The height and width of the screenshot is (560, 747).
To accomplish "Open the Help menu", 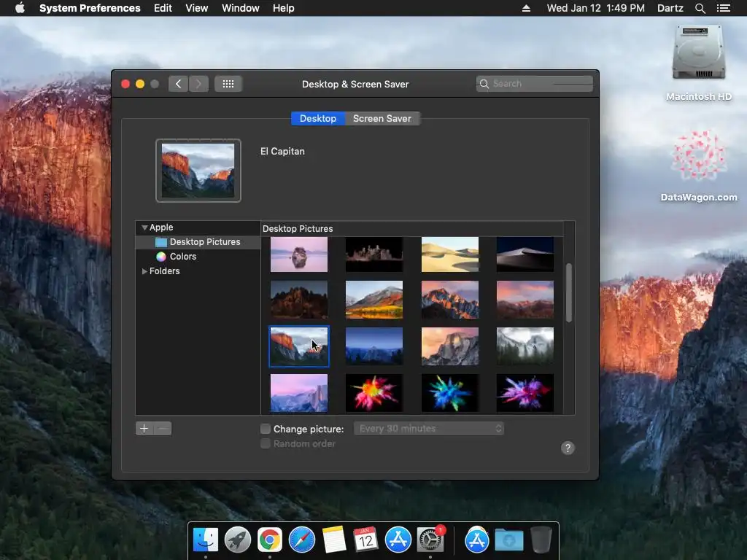I will click(x=284, y=8).
